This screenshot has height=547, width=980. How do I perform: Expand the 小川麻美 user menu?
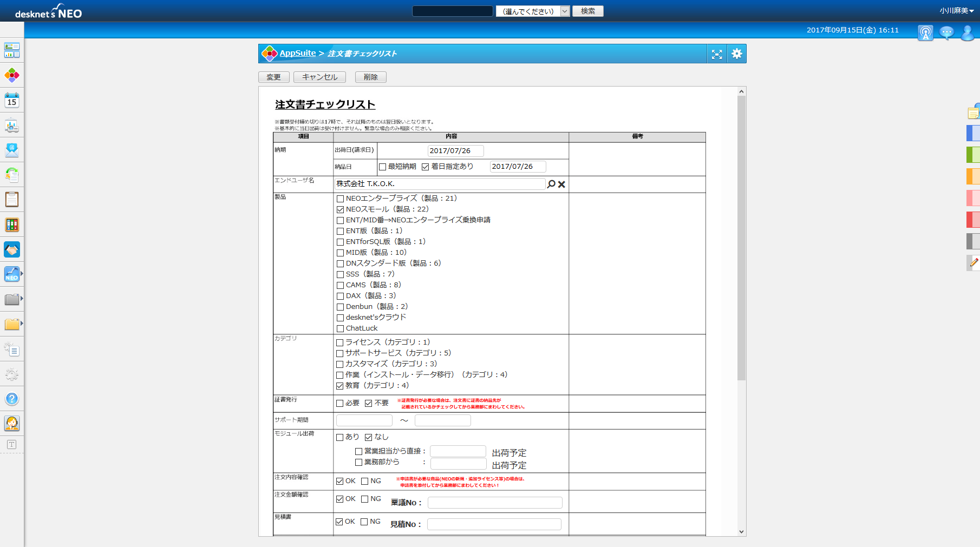click(956, 11)
